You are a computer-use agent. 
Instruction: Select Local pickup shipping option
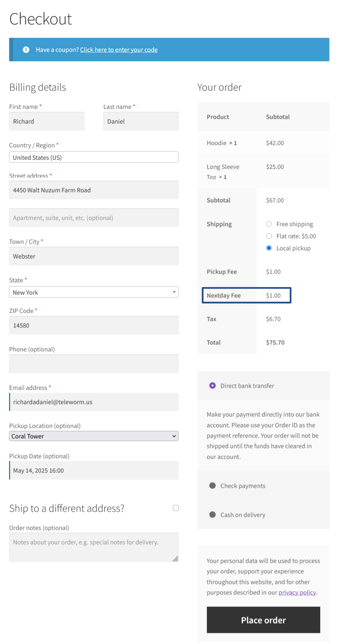click(x=269, y=248)
